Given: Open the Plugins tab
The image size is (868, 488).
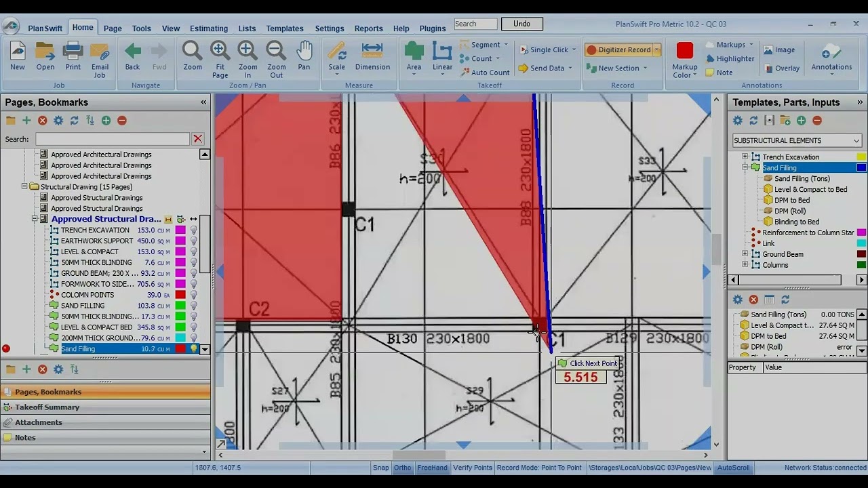Looking at the screenshot, I should coord(432,28).
